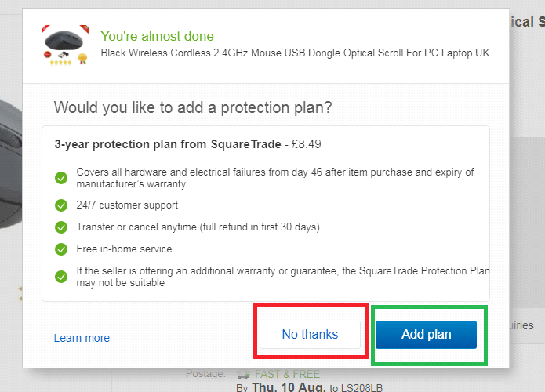Click the "You're almost done" heading
This screenshot has width=545, height=392.
157,36
